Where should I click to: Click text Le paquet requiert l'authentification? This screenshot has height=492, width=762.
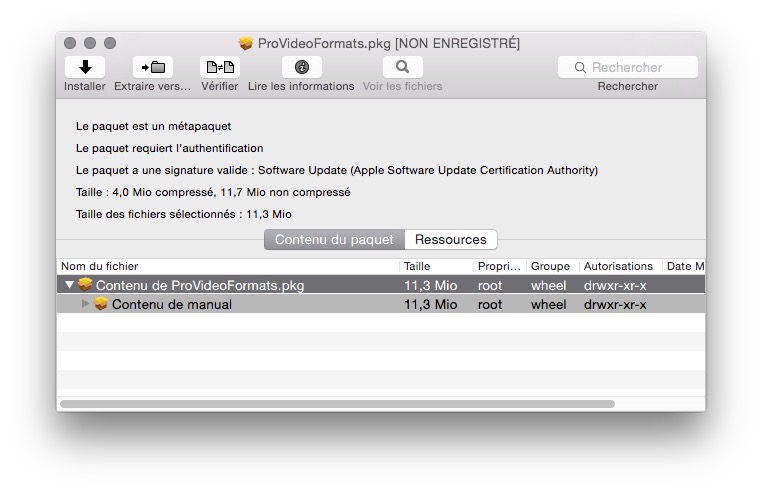(170, 148)
